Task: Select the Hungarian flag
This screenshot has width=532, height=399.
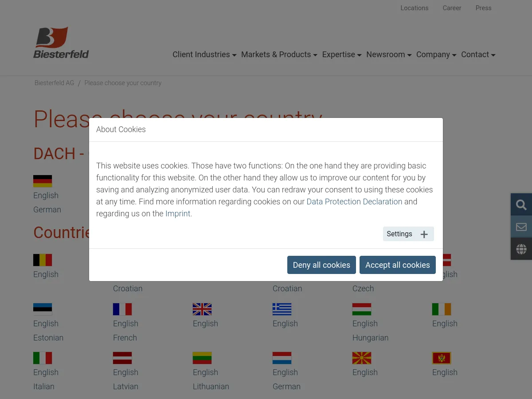Action: coord(361,309)
